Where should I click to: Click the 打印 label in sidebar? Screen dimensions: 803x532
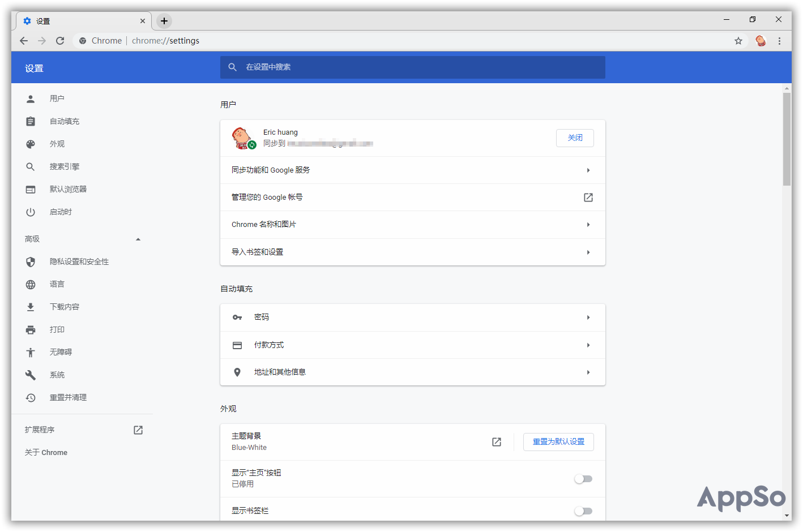[57, 330]
